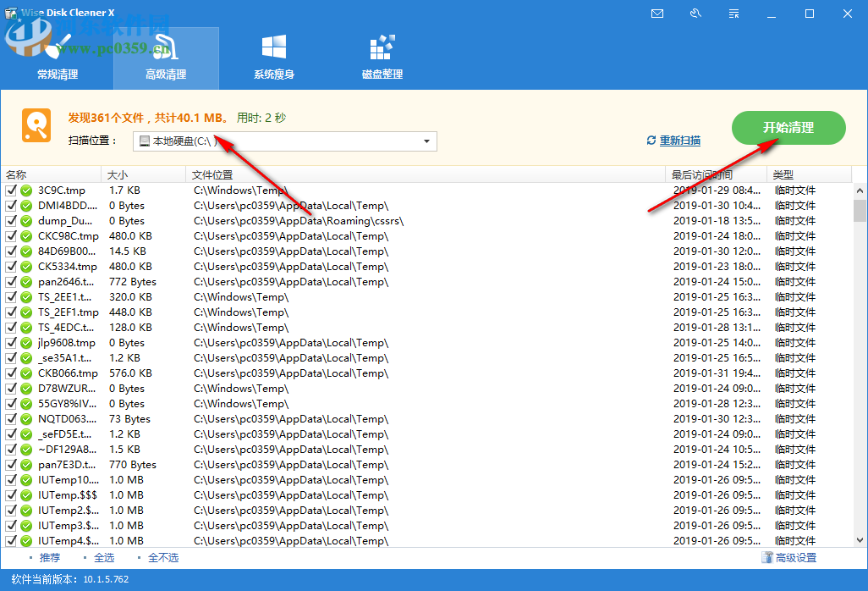Uncheck the DMI4BDD checkbox

pyautogui.click(x=11, y=206)
